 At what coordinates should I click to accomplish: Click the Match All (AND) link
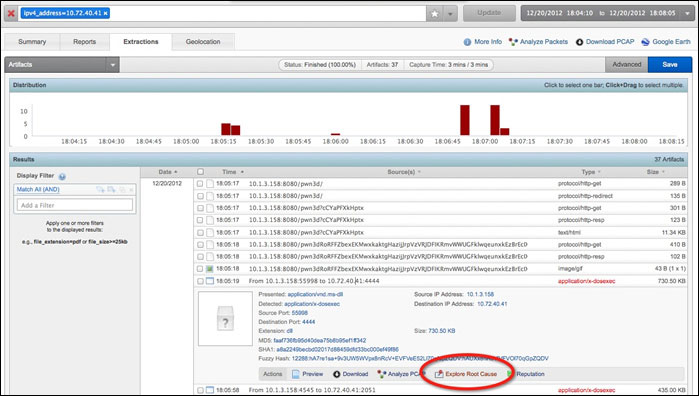[x=38, y=189]
